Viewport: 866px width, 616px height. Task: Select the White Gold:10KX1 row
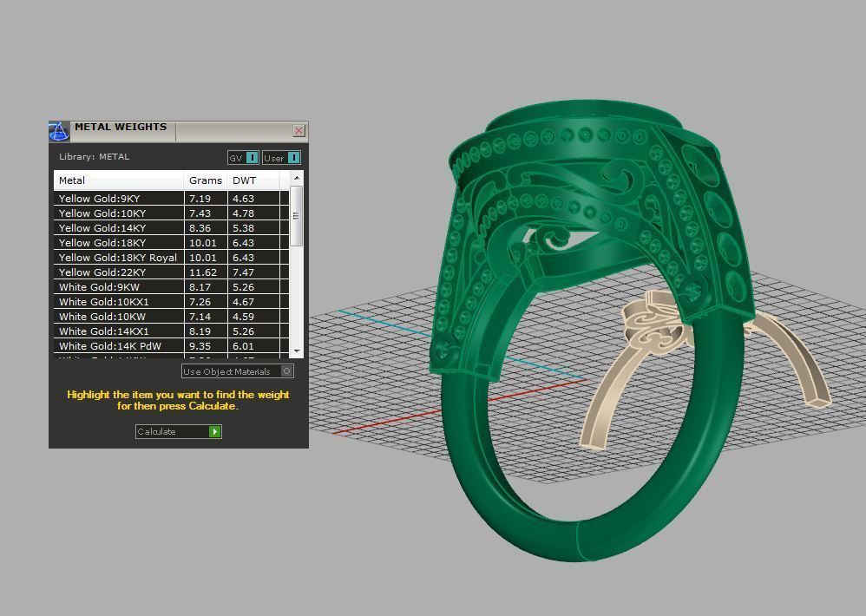[171, 302]
